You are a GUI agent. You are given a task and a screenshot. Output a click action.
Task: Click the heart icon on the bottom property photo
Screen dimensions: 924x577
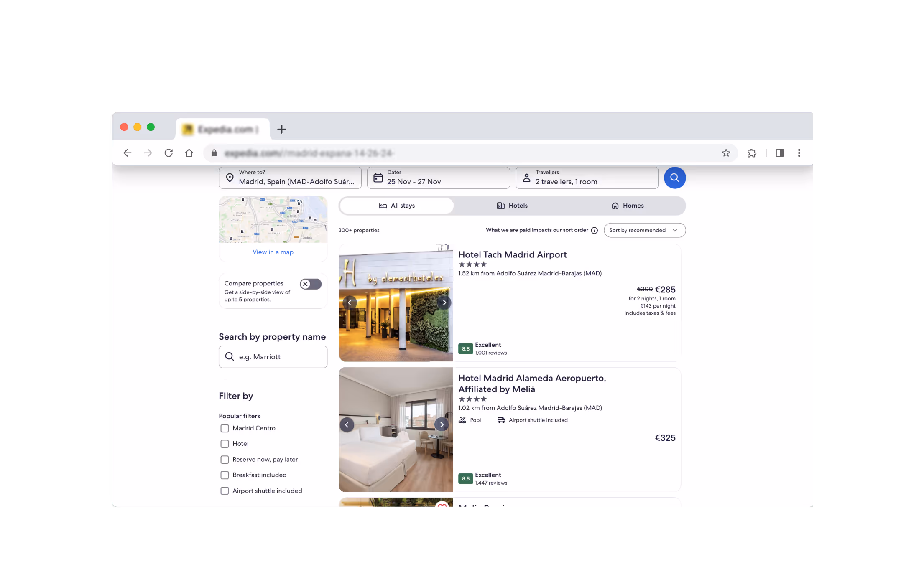(x=442, y=505)
